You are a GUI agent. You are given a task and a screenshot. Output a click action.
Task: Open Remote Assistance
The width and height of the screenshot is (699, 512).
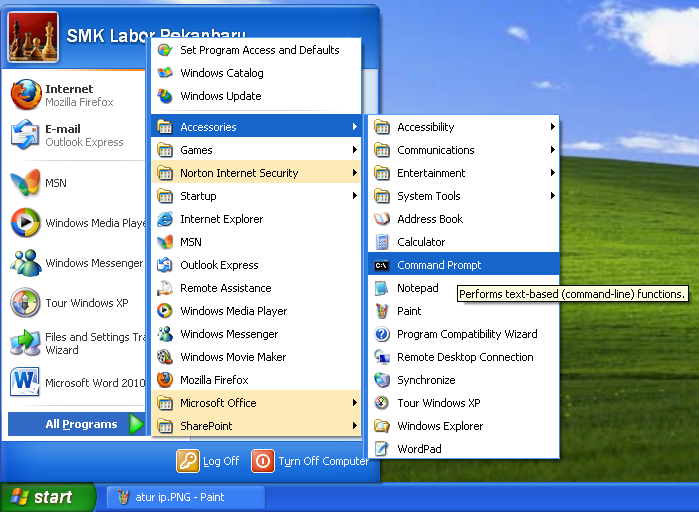[256, 288]
